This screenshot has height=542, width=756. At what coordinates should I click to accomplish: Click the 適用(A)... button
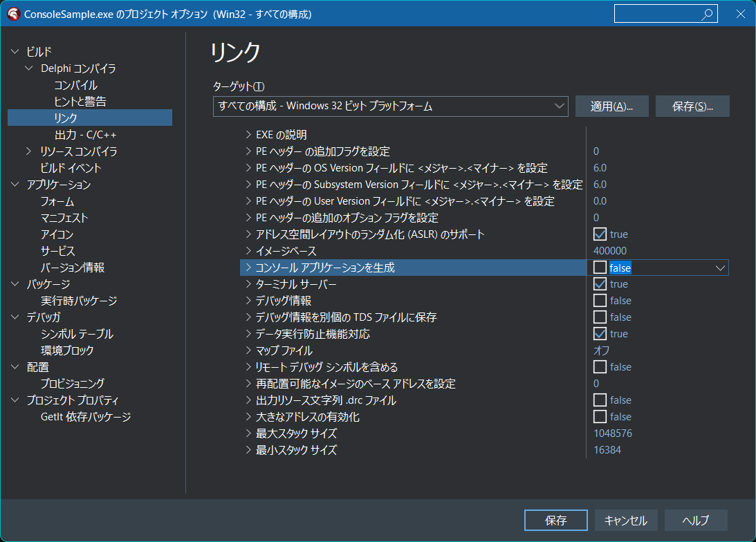(612, 106)
